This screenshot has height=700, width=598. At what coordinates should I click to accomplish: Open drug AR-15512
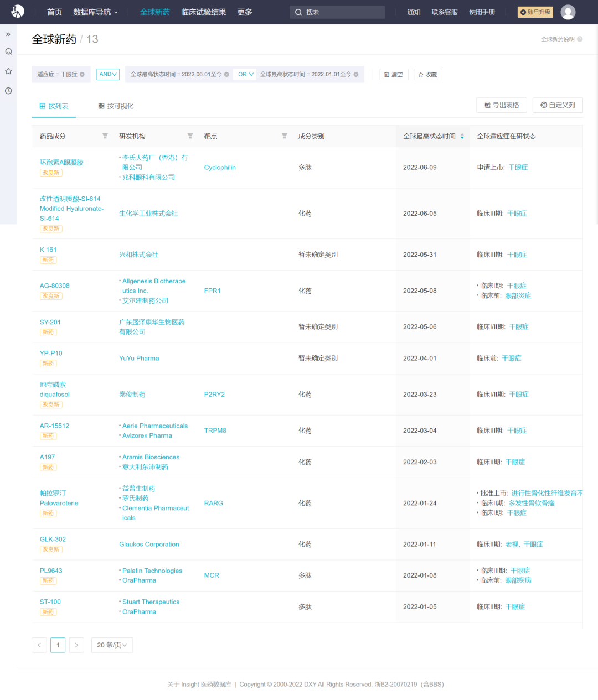pyautogui.click(x=54, y=426)
